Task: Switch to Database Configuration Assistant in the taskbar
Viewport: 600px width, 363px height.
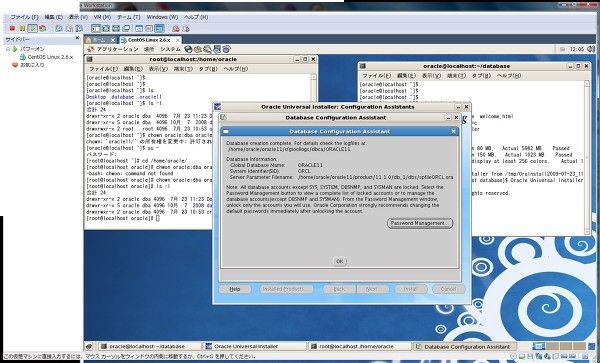Action: (x=465, y=347)
